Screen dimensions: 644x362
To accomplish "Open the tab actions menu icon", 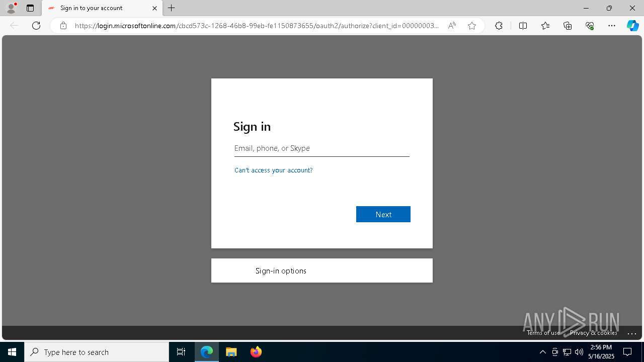I will pyautogui.click(x=30, y=8).
